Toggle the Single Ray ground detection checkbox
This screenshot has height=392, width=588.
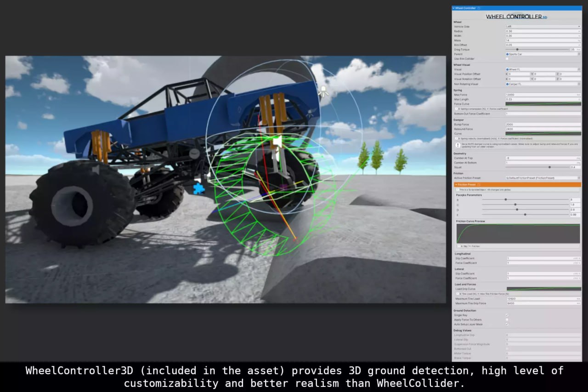pos(507,315)
